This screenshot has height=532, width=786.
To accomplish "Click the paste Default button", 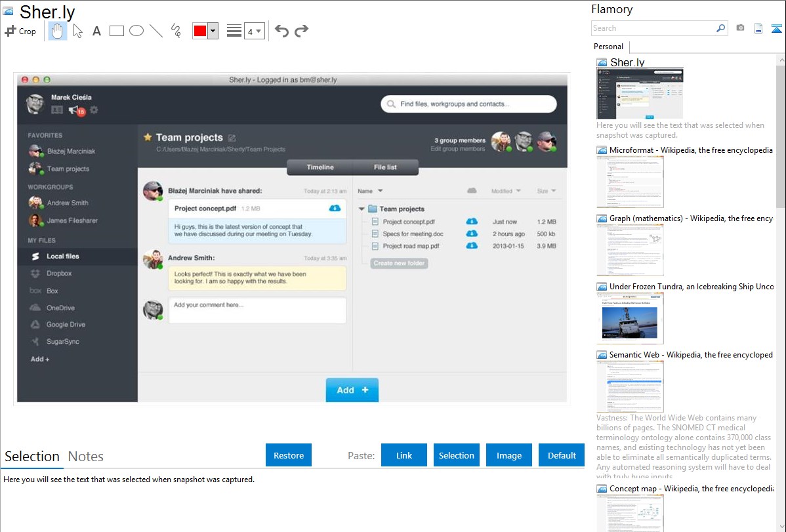I will point(562,455).
